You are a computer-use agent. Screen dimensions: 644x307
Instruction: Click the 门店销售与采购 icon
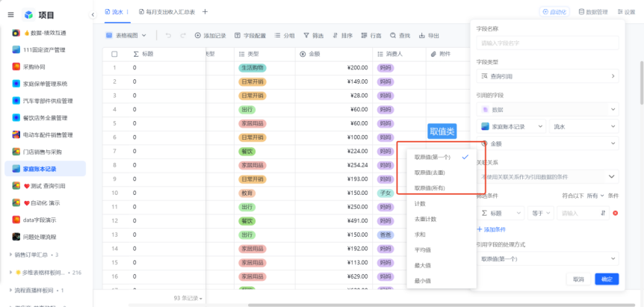(16, 152)
